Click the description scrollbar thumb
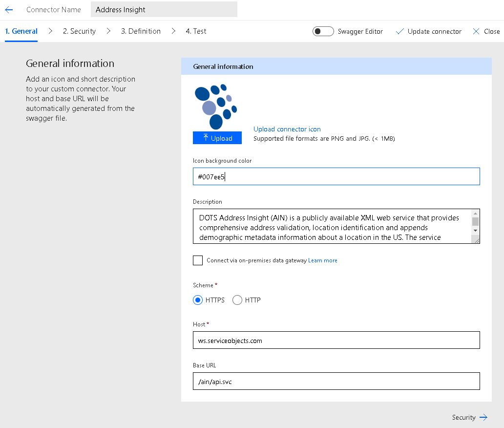The height and width of the screenshot is (428, 504). click(x=475, y=221)
